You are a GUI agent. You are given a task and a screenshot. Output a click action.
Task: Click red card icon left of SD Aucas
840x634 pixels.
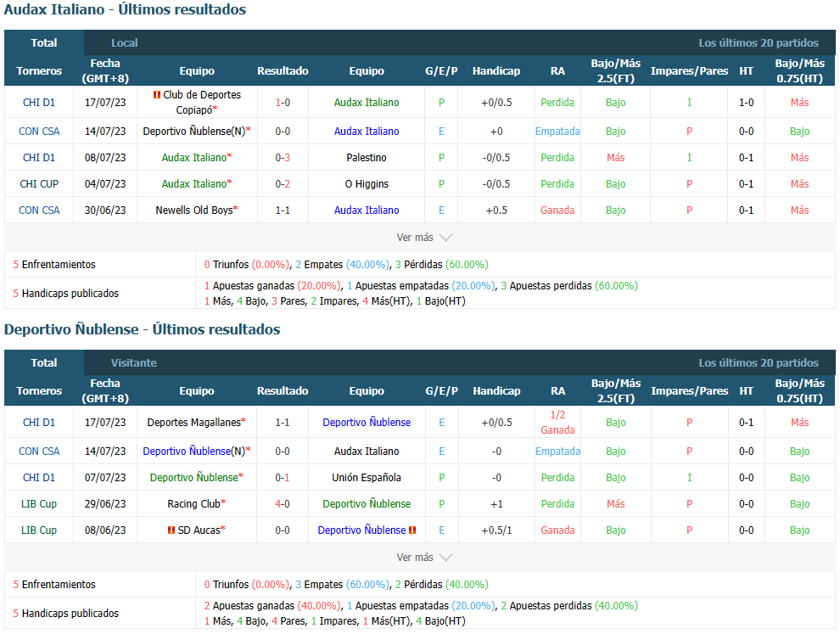tap(171, 530)
